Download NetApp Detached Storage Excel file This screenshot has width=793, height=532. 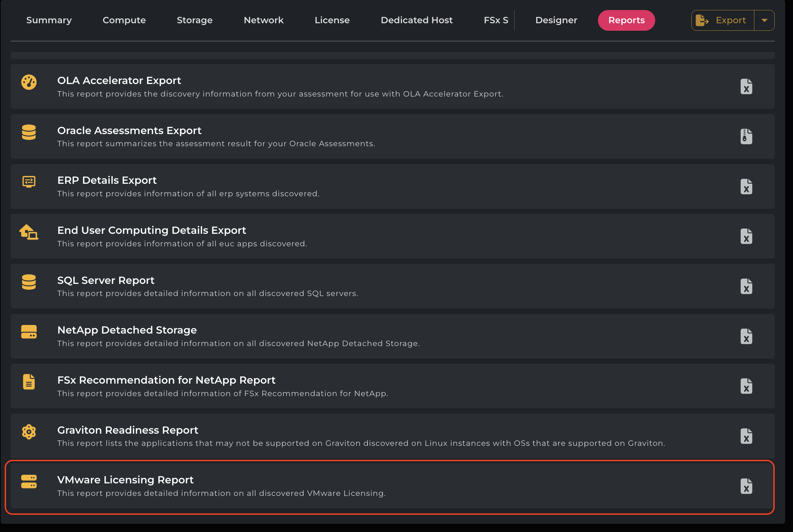tap(746, 336)
